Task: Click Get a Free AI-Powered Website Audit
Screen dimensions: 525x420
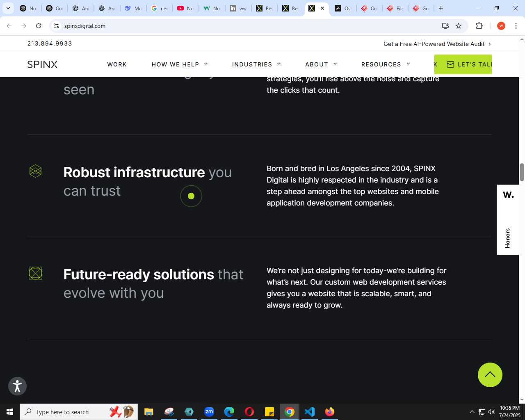Action: pyautogui.click(x=437, y=44)
